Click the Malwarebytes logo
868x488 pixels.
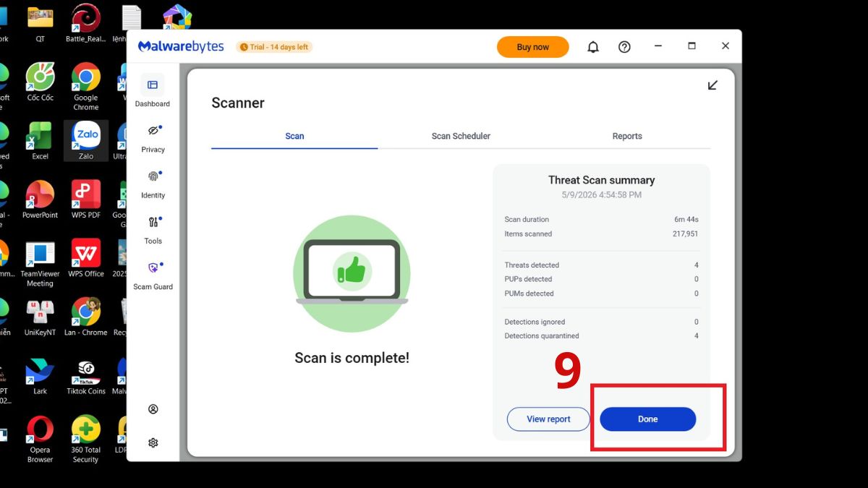[181, 46]
